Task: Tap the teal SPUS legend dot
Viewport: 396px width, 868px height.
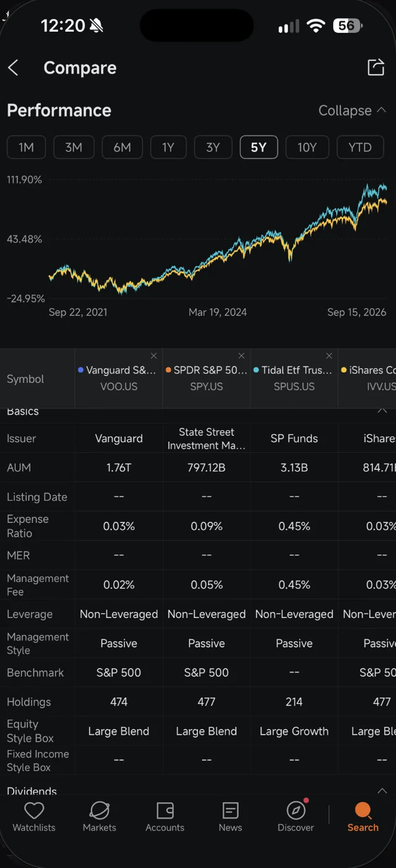Action: [256, 370]
